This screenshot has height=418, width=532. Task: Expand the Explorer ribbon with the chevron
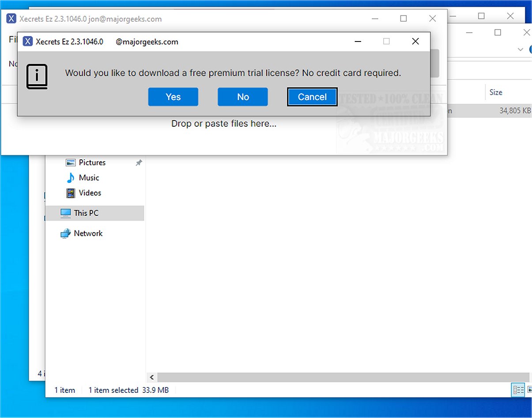point(521,49)
